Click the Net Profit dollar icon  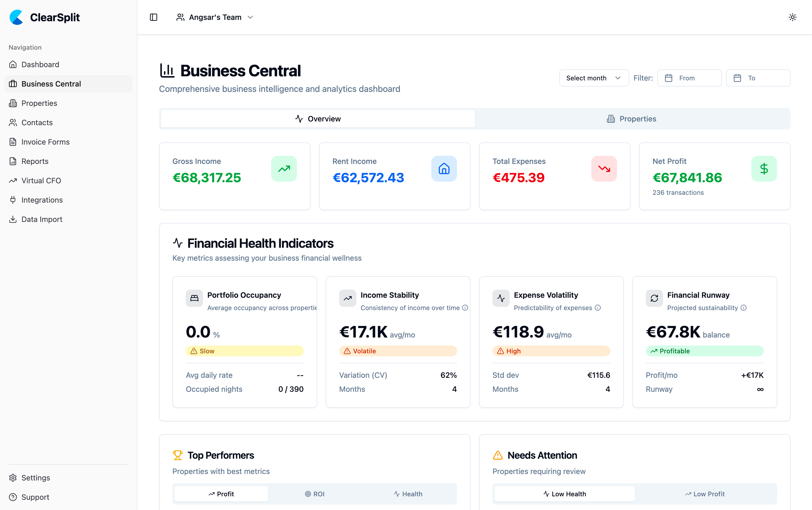pos(764,169)
